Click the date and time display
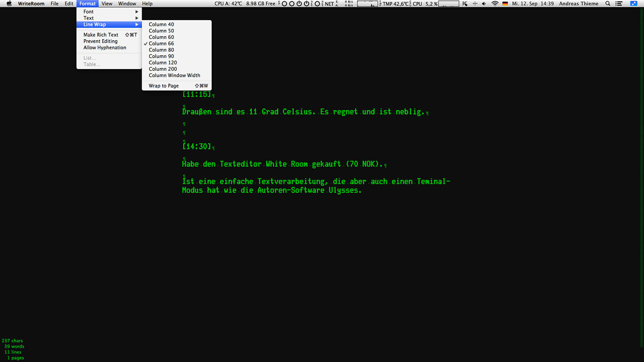This screenshot has width=644, height=362. (533, 3)
